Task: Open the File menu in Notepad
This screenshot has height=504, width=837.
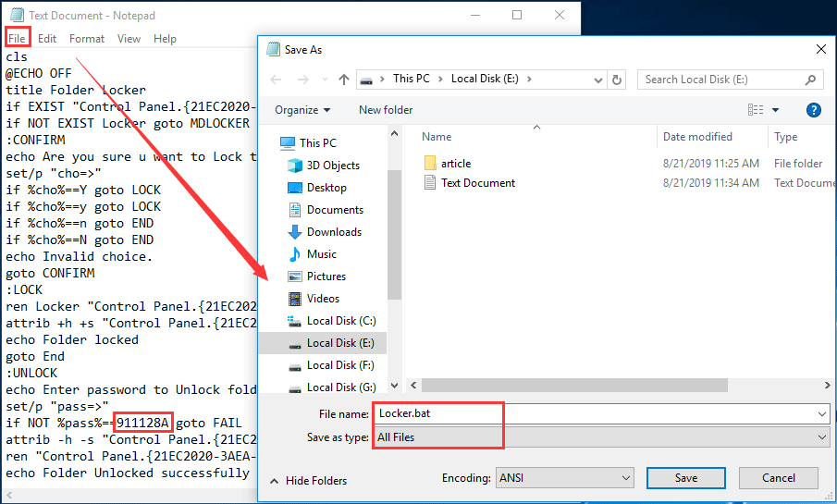Action: 17,39
